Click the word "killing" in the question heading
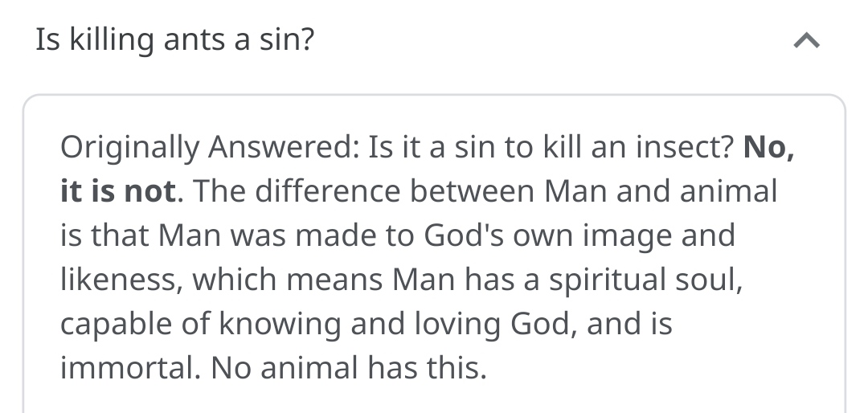Image resolution: width=868 pixels, height=413 pixels. coord(104,39)
